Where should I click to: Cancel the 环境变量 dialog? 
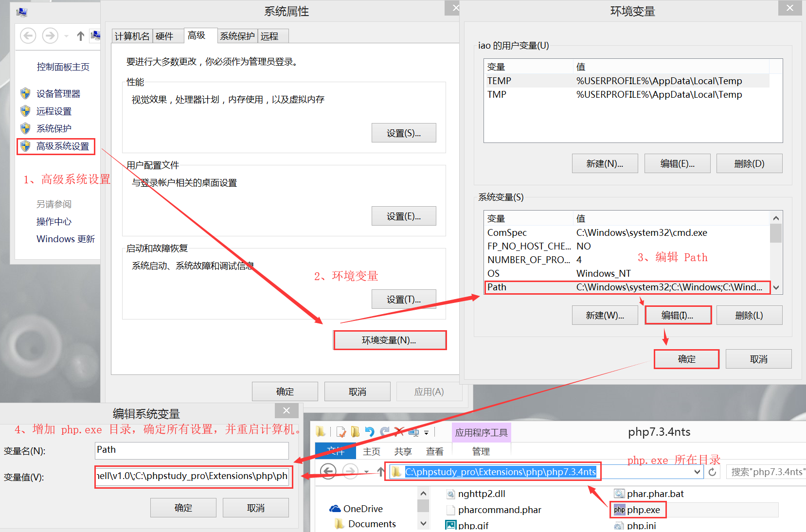click(759, 359)
